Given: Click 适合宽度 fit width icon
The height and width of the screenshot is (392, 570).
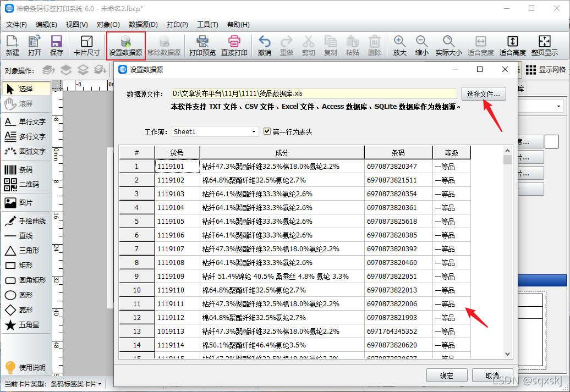Looking at the screenshot, I should coord(480,46).
